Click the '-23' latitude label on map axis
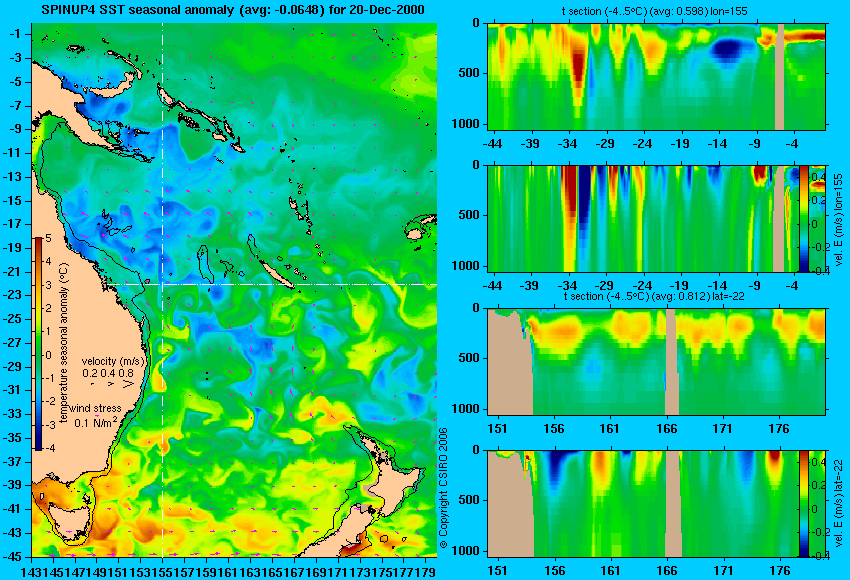The height and width of the screenshot is (580, 850). pyautogui.click(x=13, y=295)
